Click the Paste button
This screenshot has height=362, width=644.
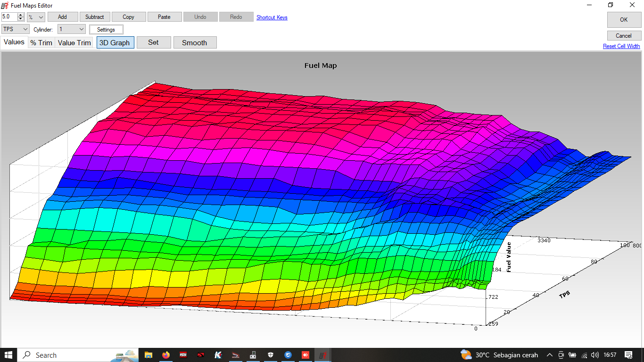click(x=164, y=17)
